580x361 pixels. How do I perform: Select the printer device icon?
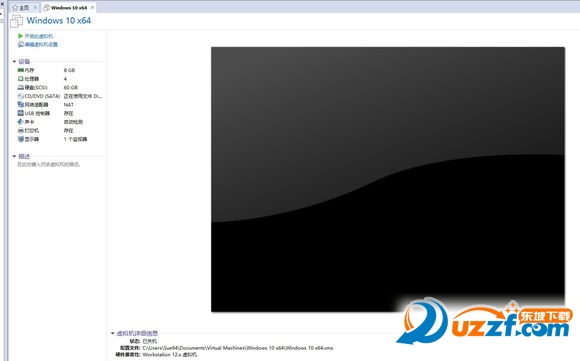(21, 130)
